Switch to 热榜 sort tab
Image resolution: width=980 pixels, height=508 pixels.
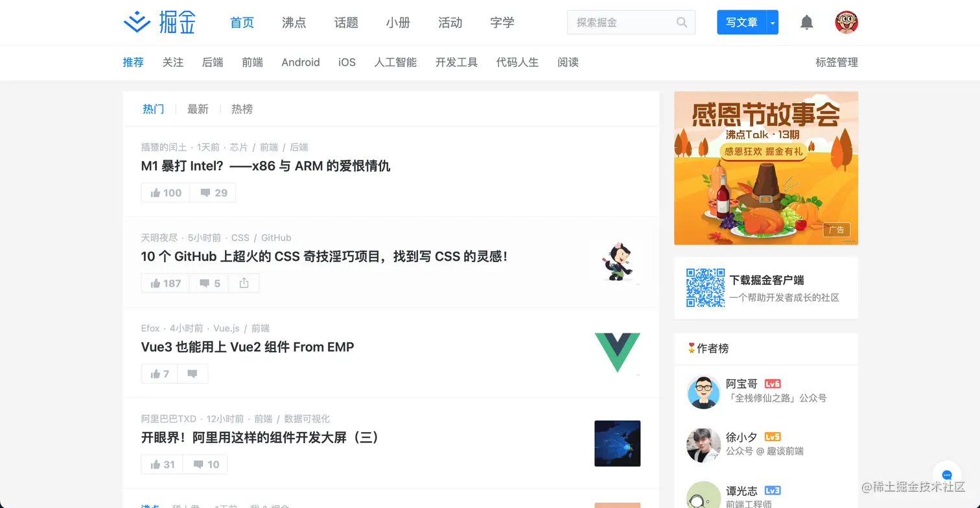coord(242,109)
